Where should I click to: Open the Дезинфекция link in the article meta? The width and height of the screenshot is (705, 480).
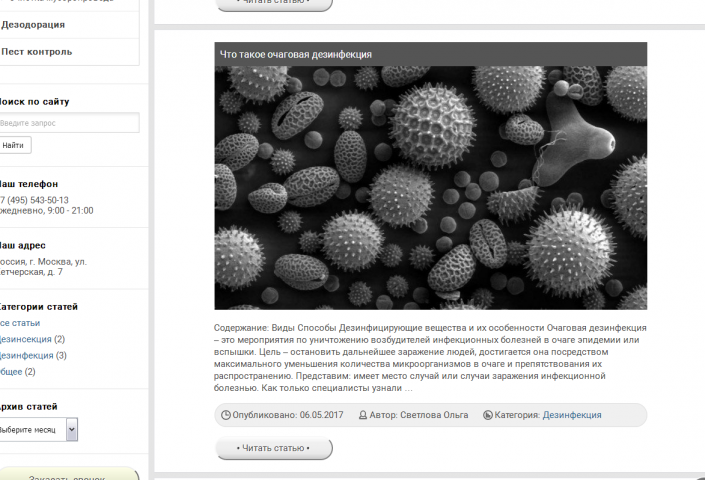572,415
